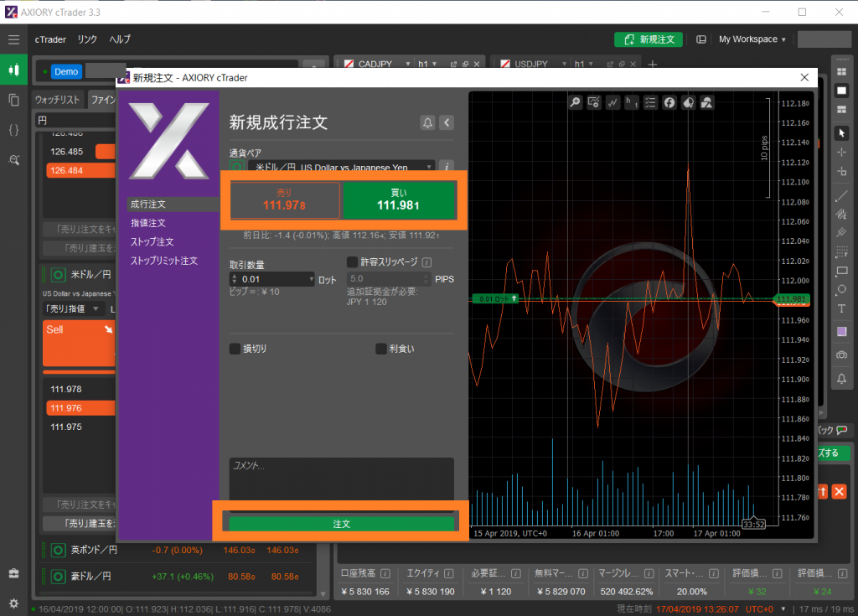Click the alert bell in right toolbar
Viewport: 858px width, 616px height.
tap(841, 378)
